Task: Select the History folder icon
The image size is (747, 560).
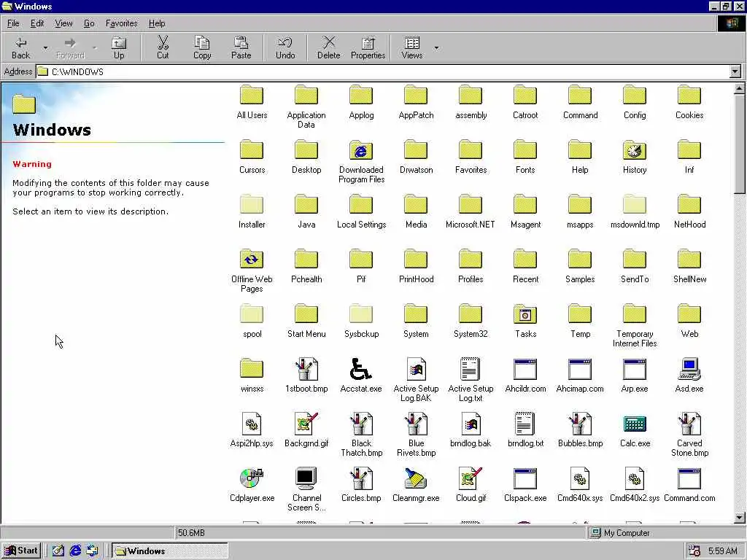Action: point(635,150)
